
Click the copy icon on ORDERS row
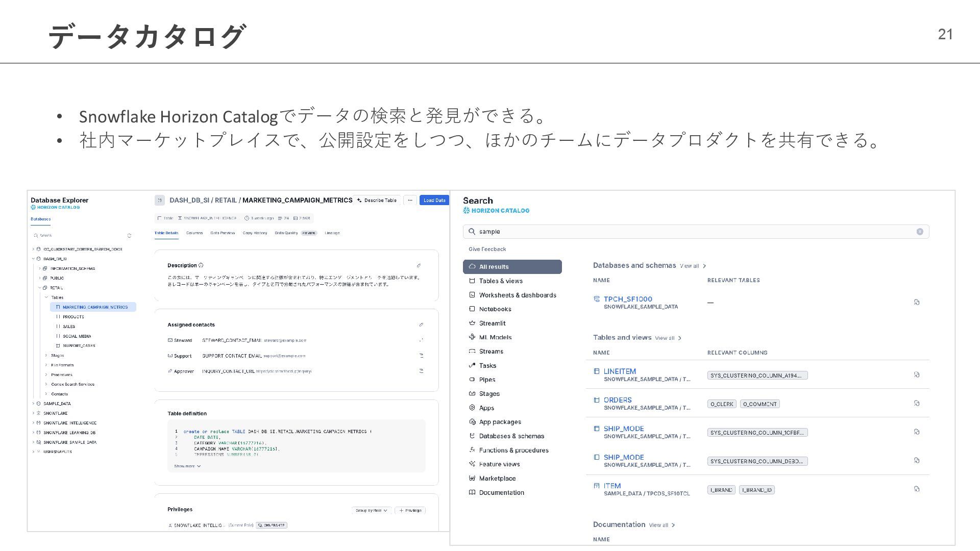click(x=917, y=404)
